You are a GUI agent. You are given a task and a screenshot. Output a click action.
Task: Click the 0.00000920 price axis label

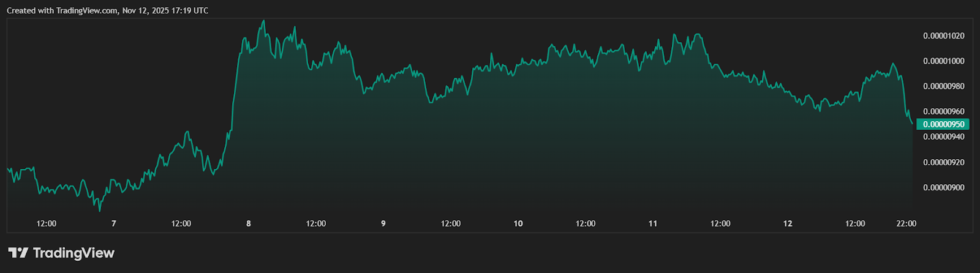(x=943, y=162)
